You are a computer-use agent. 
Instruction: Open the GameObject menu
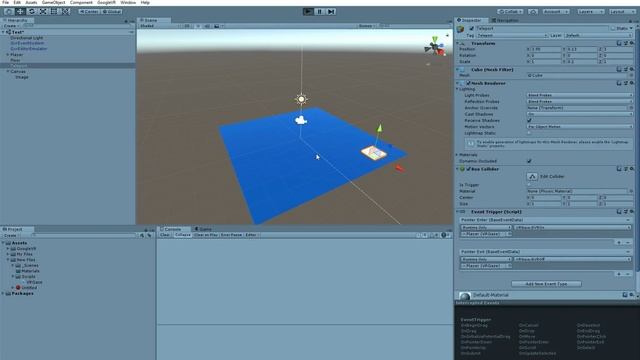(x=53, y=2)
